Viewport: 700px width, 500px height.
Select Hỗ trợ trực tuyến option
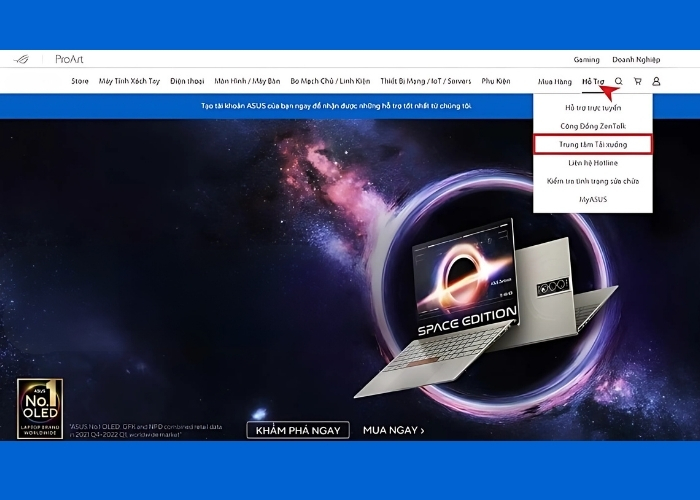pyautogui.click(x=593, y=107)
